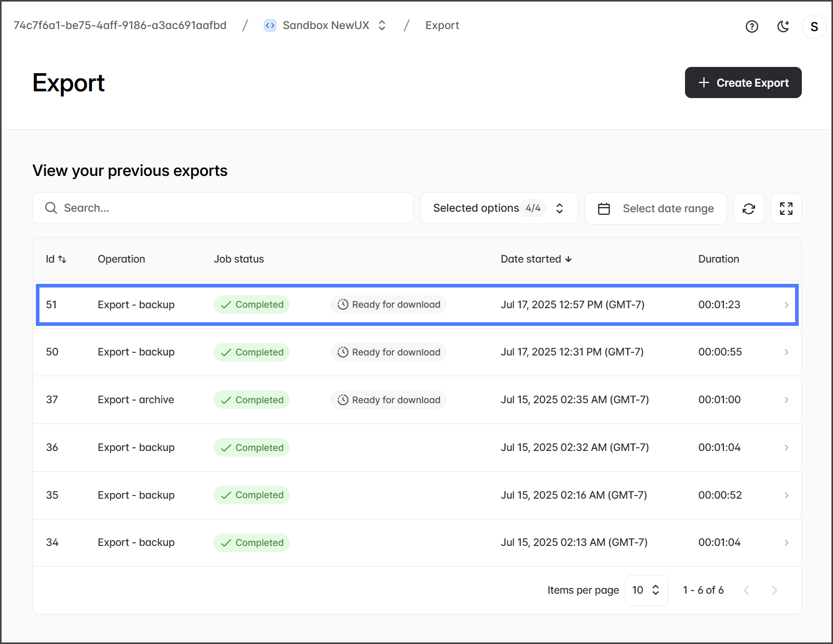The height and width of the screenshot is (644, 833).
Task: Open details chevron for export 37
Action: pos(786,400)
